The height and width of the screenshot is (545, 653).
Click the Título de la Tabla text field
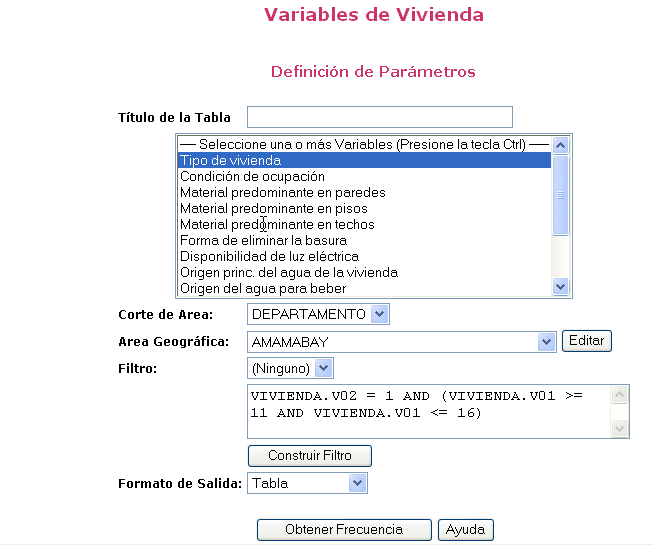tap(379, 117)
